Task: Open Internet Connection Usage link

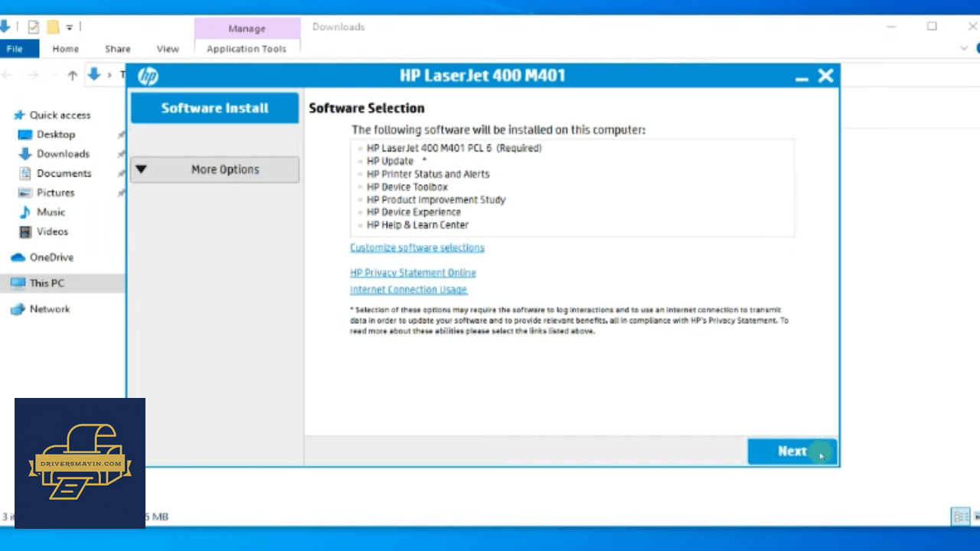Action: pyautogui.click(x=408, y=290)
